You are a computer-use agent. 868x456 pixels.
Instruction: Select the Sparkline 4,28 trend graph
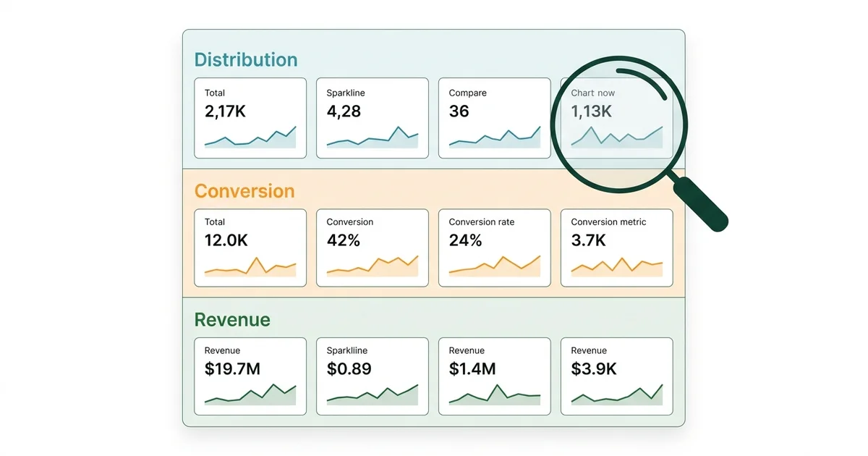coord(372,138)
